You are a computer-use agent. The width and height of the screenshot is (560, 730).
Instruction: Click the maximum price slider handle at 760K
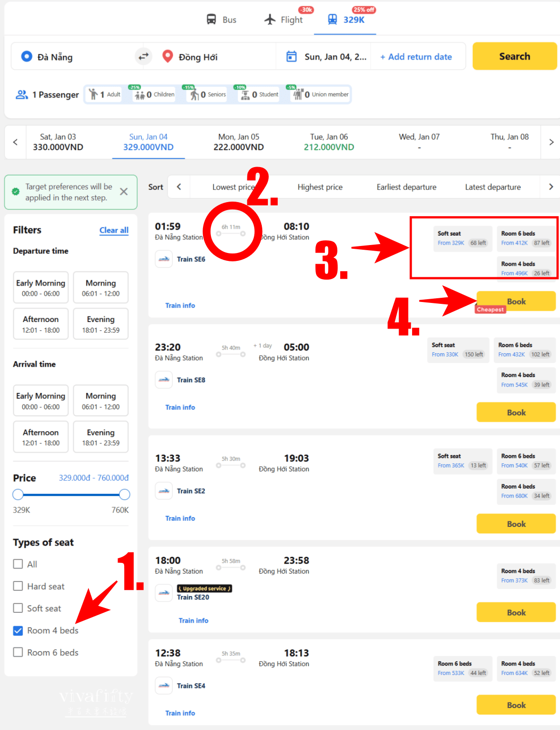(125, 494)
